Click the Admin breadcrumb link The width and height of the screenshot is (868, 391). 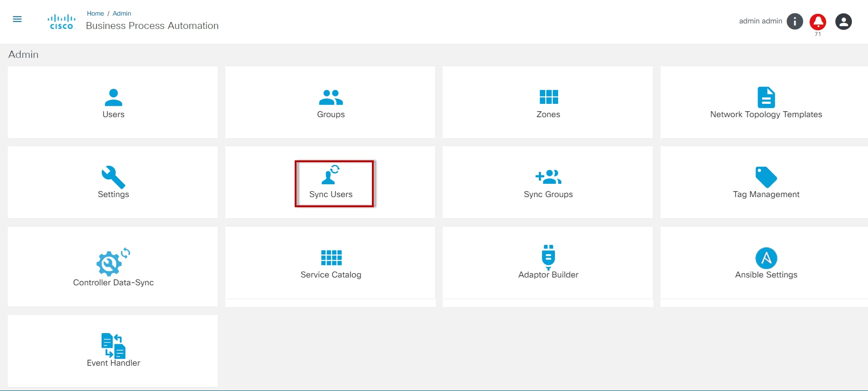[x=122, y=13]
